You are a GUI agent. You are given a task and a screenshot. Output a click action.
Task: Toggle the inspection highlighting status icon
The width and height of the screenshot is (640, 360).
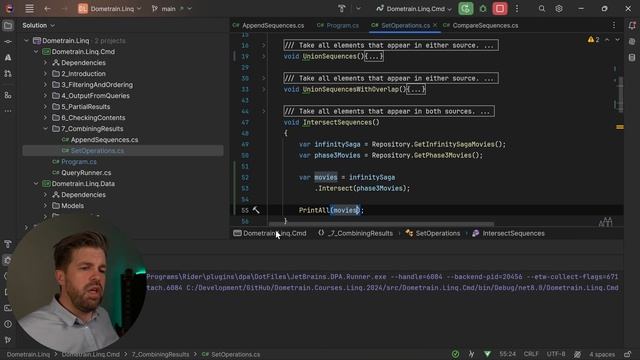pyautogui.click(x=577, y=354)
